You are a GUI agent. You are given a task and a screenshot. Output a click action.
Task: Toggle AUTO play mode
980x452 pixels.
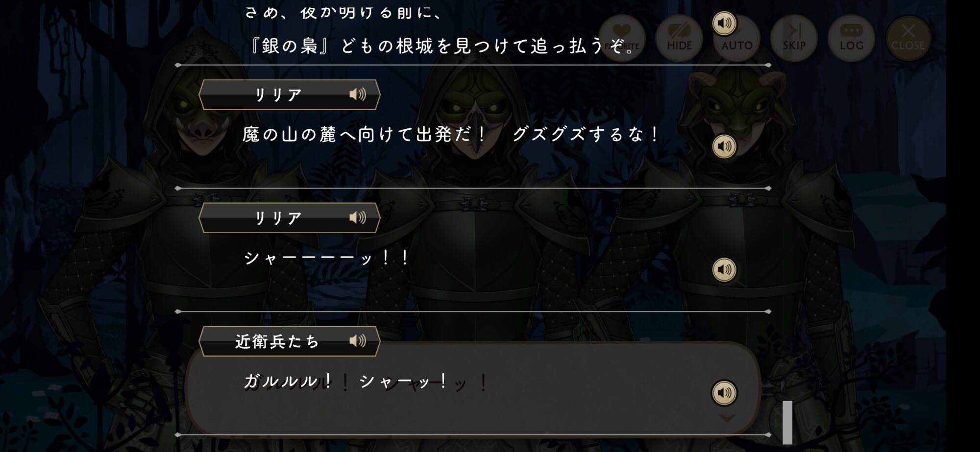click(736, 39)
